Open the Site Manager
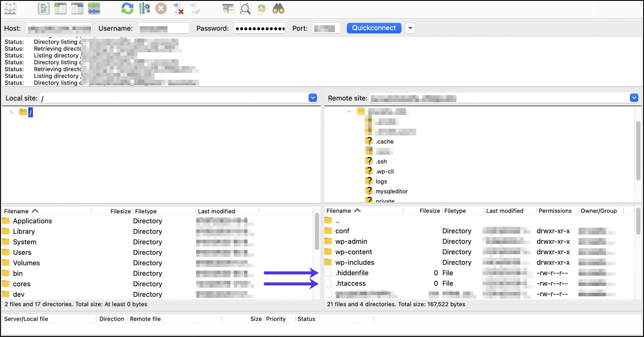 pyautogui.click(x=9, y=8)
